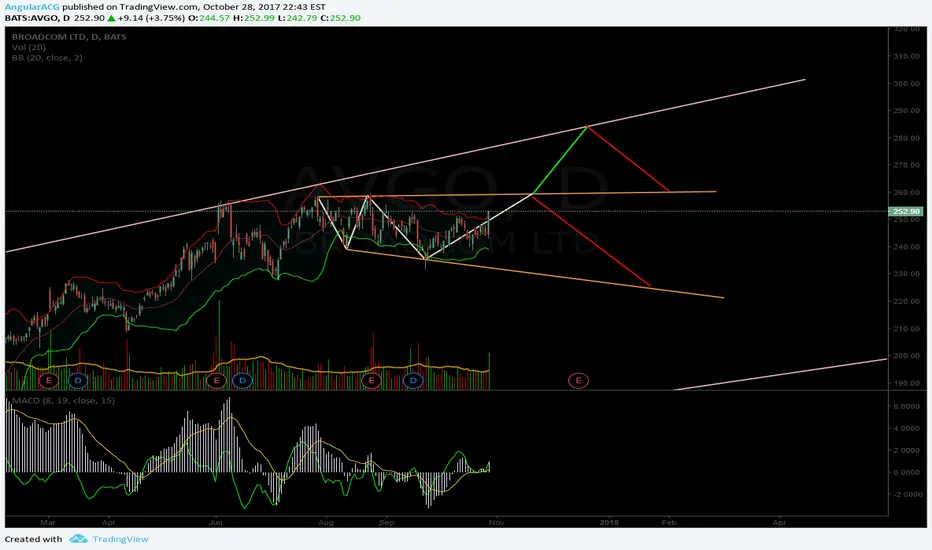Click the H:252.99 high value
Viewport: 932px width, 550px height.
pyautogui.click(x=254, y=18)
